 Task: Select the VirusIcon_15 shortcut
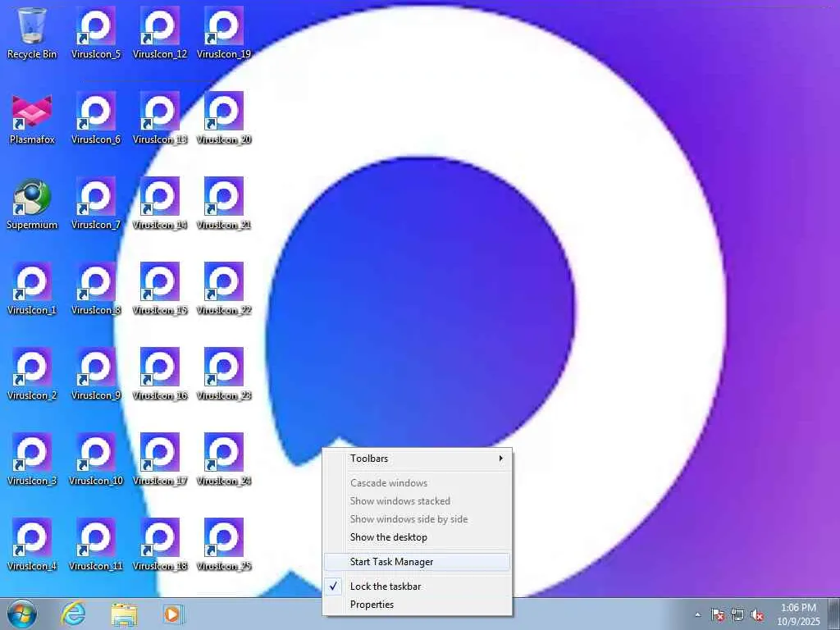(160, 288)
